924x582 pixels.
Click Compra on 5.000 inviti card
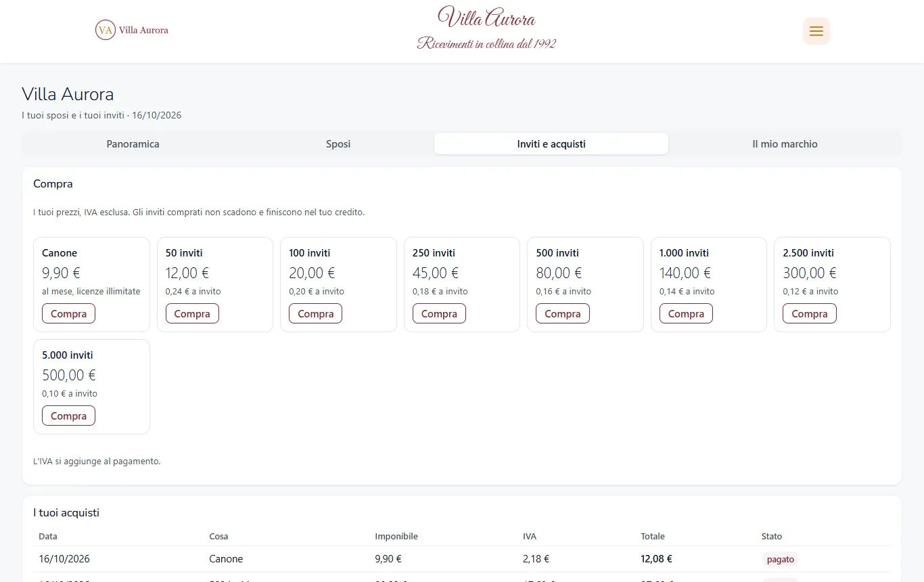(68, 416)
